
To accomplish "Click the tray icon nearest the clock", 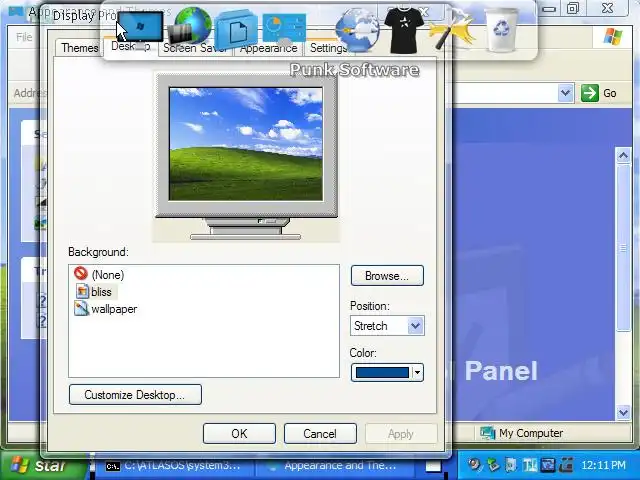I will point(566,464).
